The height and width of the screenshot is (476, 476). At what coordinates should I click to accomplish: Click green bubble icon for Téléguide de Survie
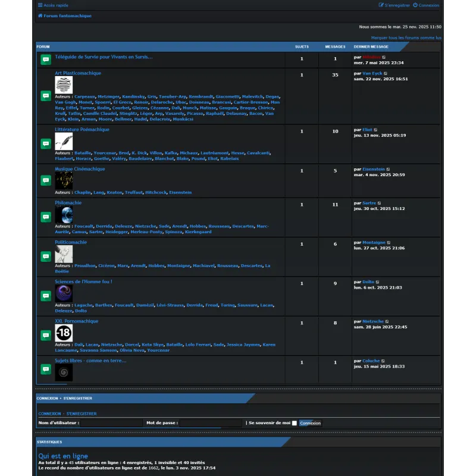[x=45, y=59]
